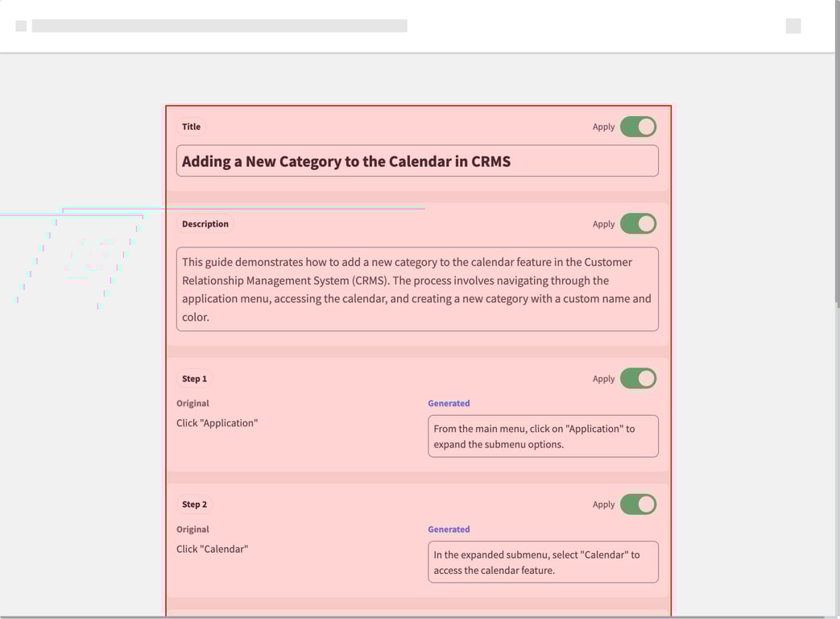Edit Step 2 generated text box
The image size is (840, 619).
click(x=543, y=562)
